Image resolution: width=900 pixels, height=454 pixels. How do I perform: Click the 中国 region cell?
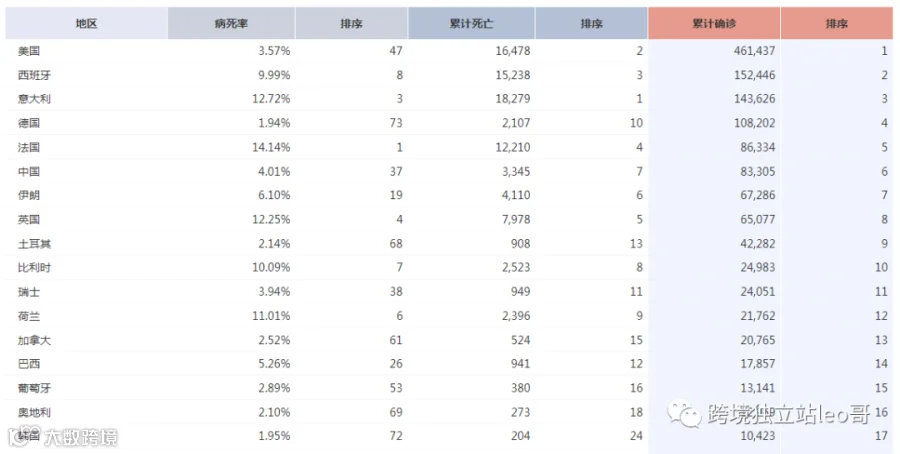29,171
